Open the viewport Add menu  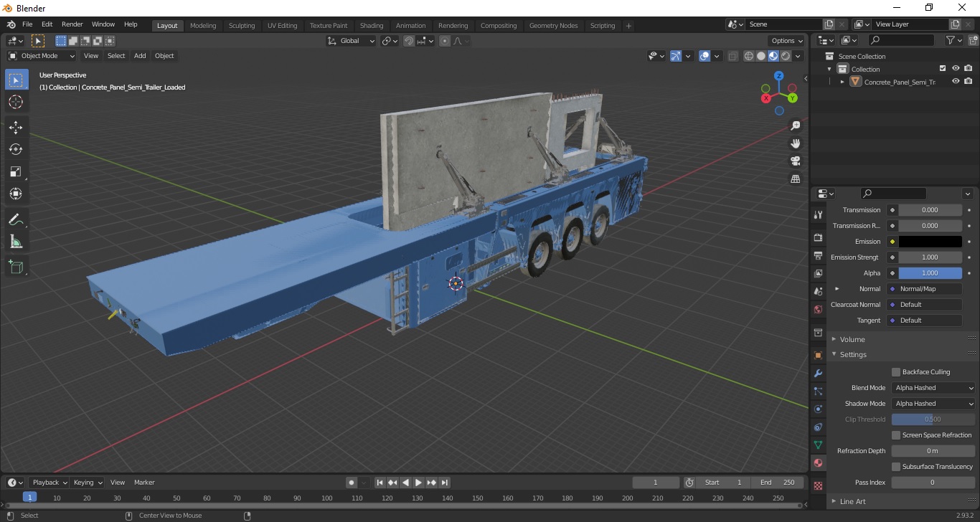(x=140, y=56)
